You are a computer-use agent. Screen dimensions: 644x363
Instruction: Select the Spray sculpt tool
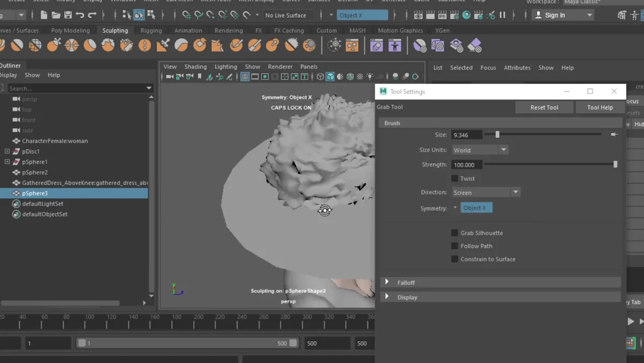coord(126,46)
